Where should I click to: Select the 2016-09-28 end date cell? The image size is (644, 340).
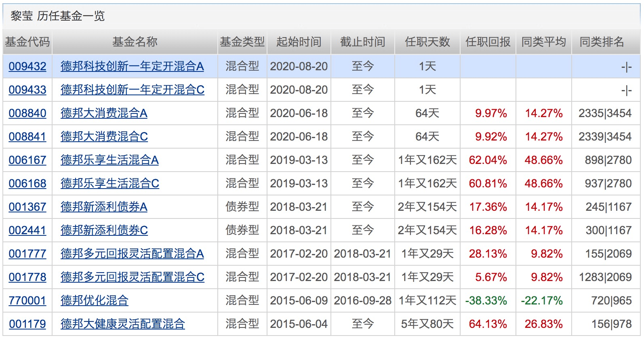click(363, 300)
